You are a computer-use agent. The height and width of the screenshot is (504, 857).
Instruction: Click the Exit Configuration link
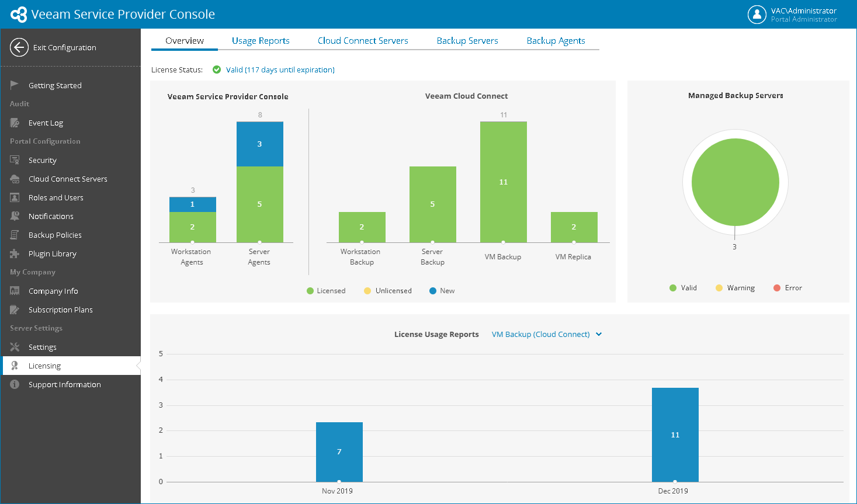(x=64, y=47)
